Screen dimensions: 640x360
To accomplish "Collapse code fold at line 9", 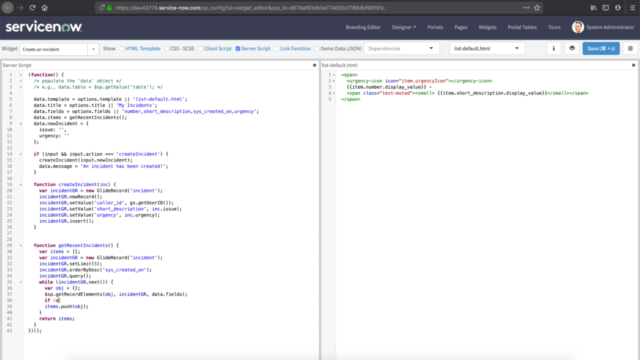I will point(21,124).
